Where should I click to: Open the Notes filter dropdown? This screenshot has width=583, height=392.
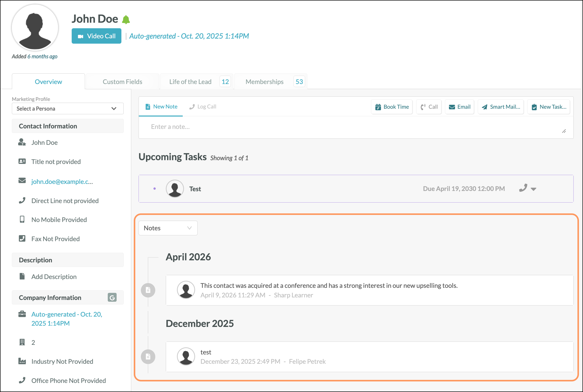pyautogui.click(x=168, y=228)
